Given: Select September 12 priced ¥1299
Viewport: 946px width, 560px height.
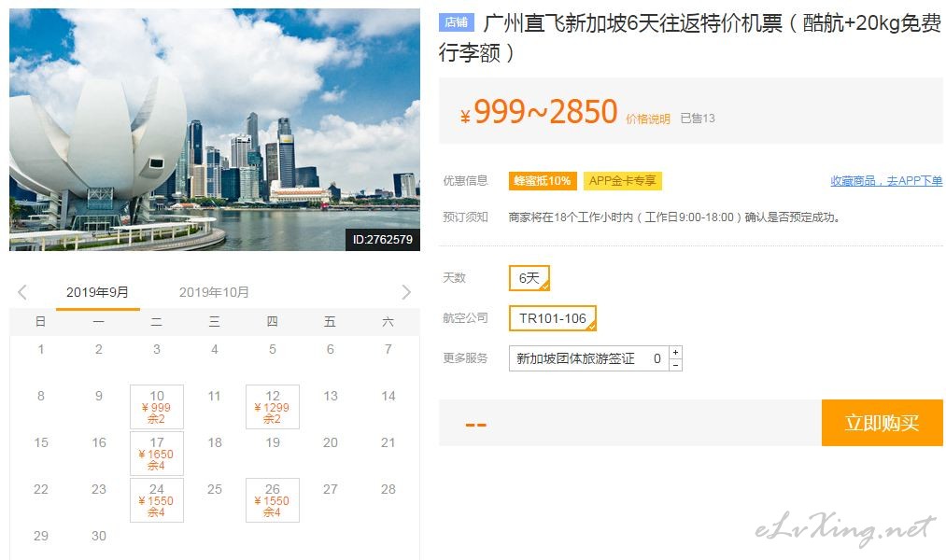Looking at the screenshot, I should [x=273, y=407].
